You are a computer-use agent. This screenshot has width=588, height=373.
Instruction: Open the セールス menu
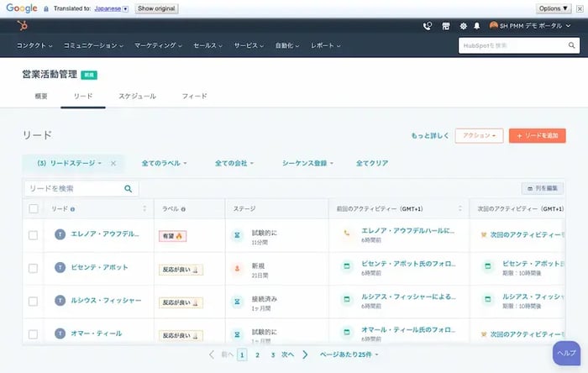(207, 45)
